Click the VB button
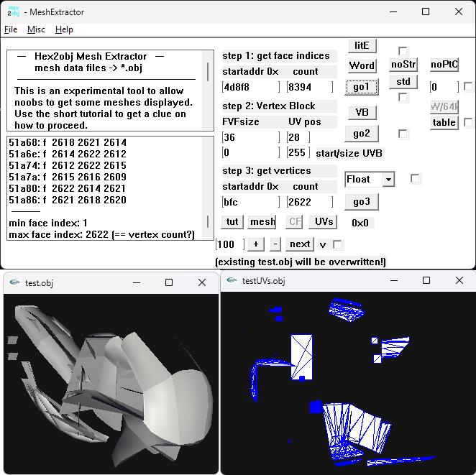 [362, 113]
